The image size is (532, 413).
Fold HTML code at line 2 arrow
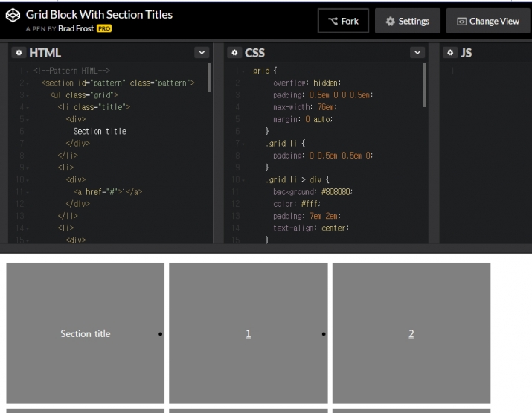point(28,83)
